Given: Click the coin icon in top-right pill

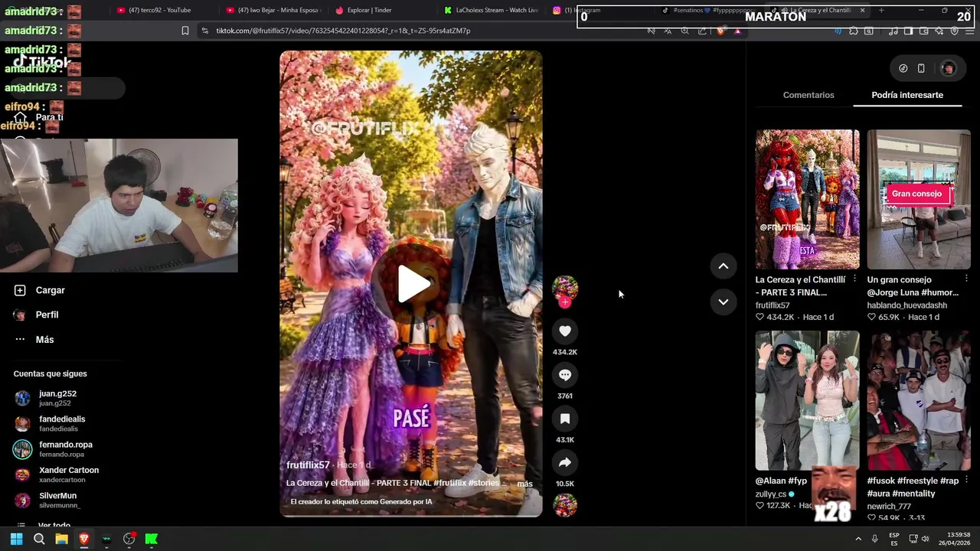Looking at the screenshot, I should (x=903, y=68).
